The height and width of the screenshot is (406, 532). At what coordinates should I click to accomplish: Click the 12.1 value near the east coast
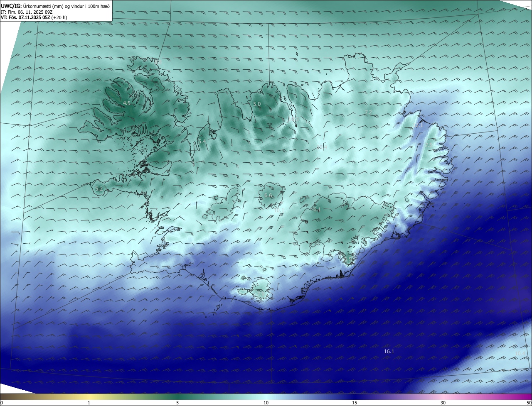point(417,125)
